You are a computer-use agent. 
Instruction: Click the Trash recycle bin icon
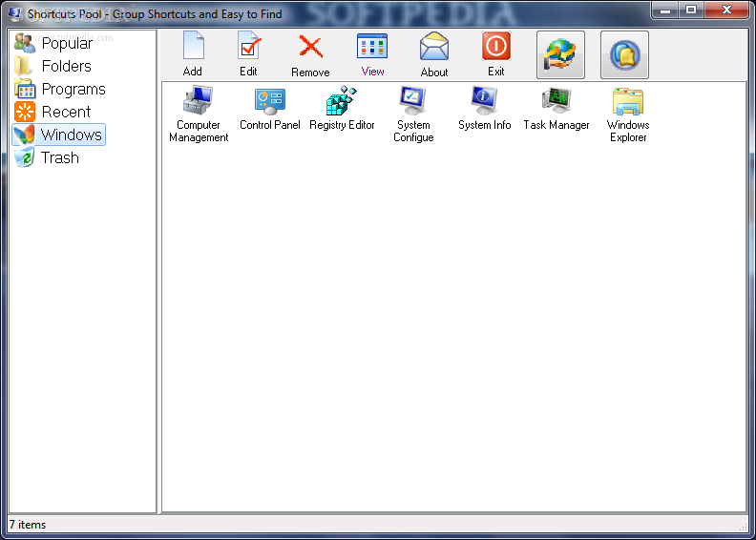[25, 157]
